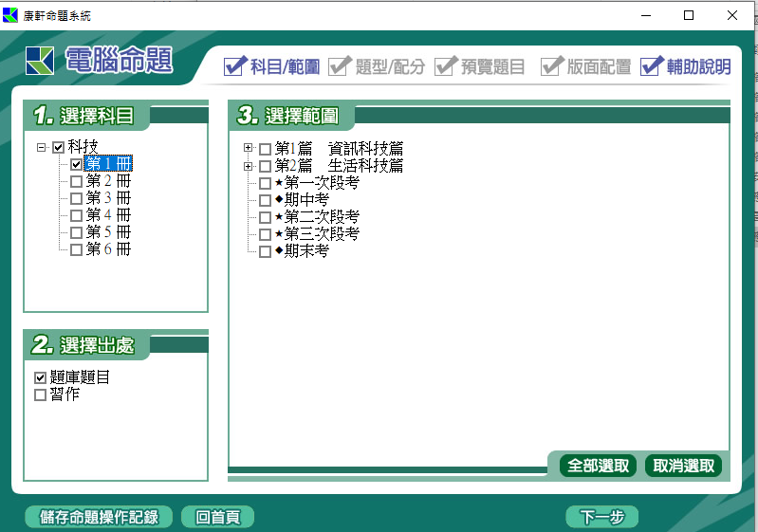Maximize the 康軒命題系統 window
This screenshot has height=532, width=758.
coord(689,15)
